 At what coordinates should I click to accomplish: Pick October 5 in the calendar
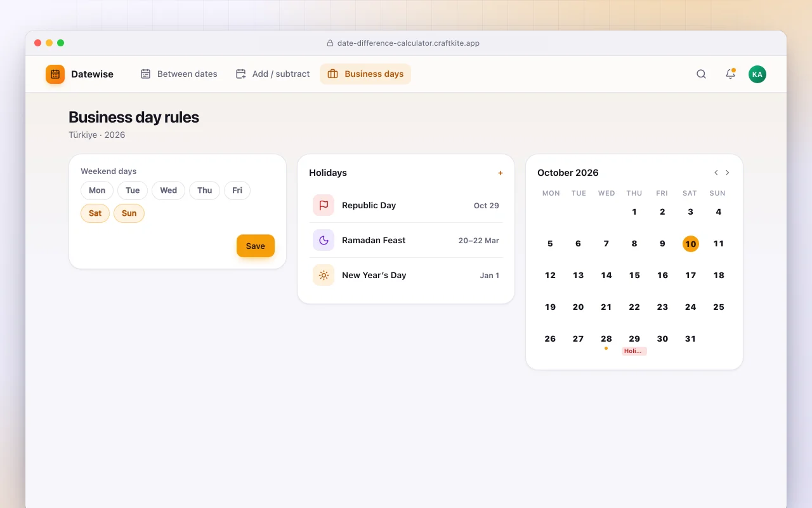550,244
